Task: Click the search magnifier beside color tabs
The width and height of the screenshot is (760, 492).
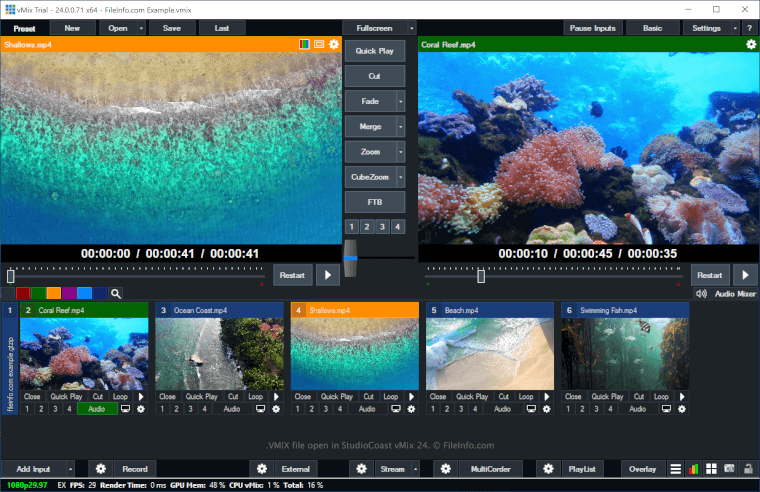Action: 116,293
